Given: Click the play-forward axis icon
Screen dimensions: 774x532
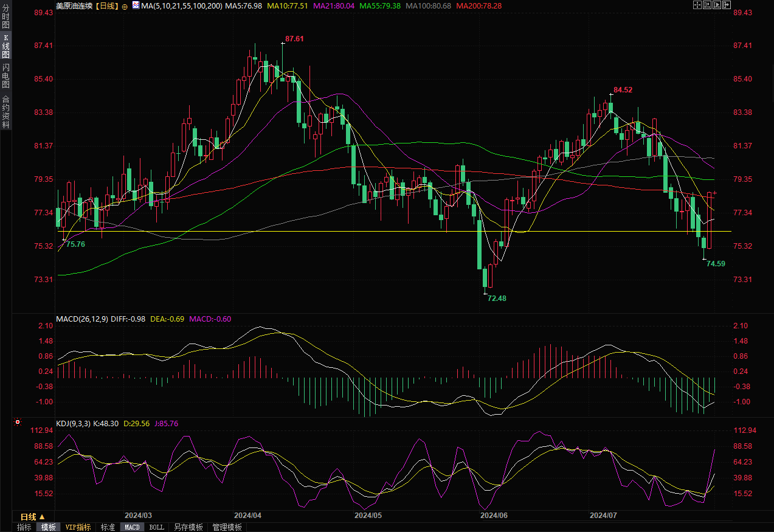Looking at the screenshot, I should click(x=716, y=5).
